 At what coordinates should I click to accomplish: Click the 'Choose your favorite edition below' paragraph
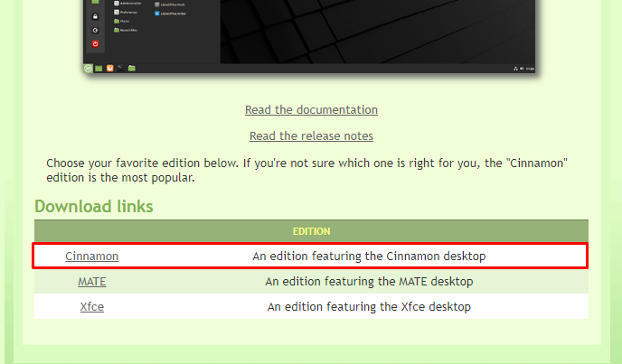306,170
